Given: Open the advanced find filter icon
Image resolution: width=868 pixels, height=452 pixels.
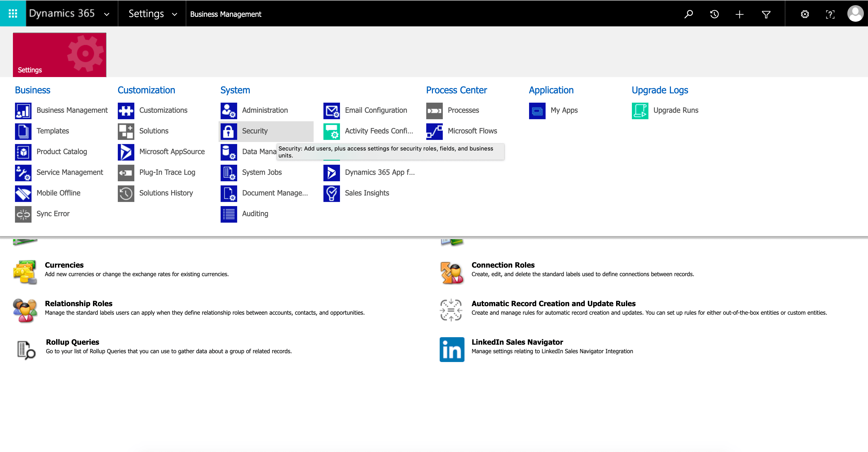Looking at the screenshot, I should pyautogui.click(x=766, y=14).
